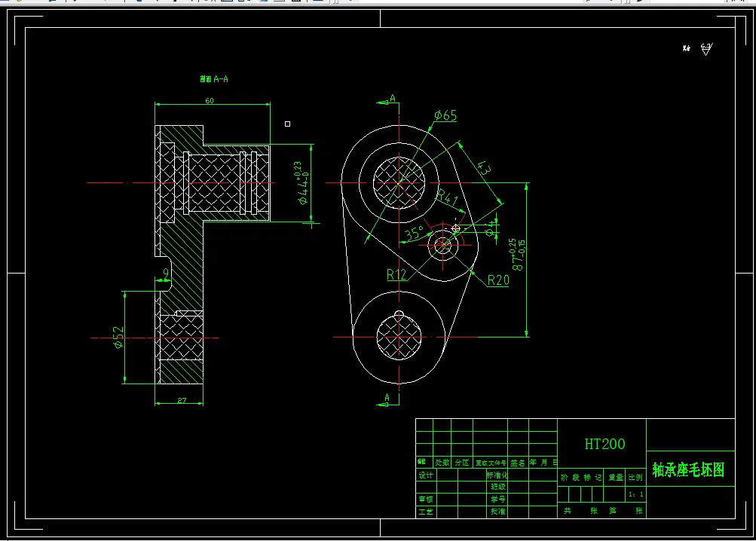Pick the 60 width dimension text
Viewport: 756px width, 541px height.
click(x=210, y=100)
